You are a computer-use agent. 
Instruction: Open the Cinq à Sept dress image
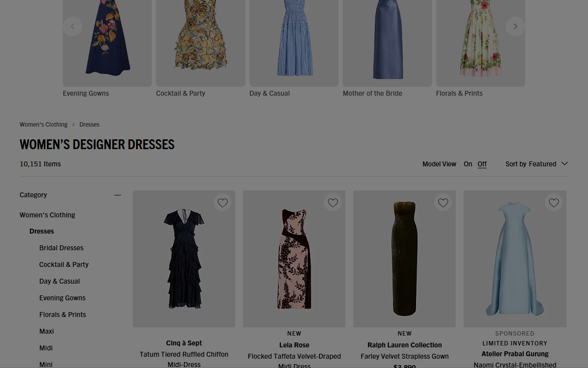[x=184, y=259]
